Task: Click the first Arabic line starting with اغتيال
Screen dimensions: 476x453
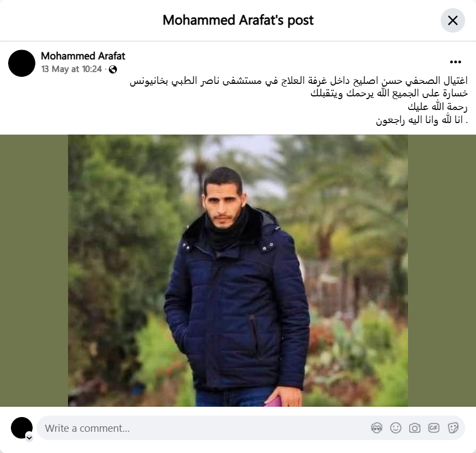Action: pos(299,81)
